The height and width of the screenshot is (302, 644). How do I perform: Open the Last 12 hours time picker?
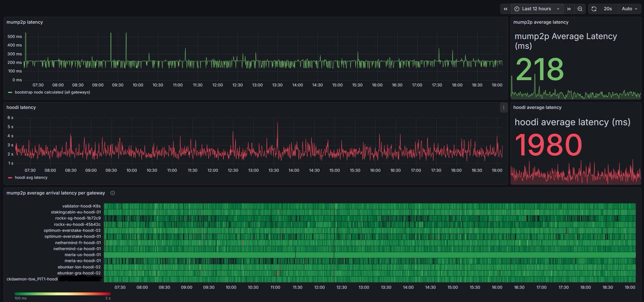(x=537, y=9)
